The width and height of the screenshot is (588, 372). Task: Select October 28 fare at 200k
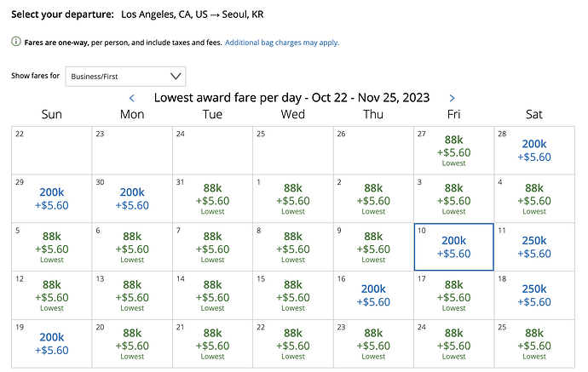[x=534, y=151]
